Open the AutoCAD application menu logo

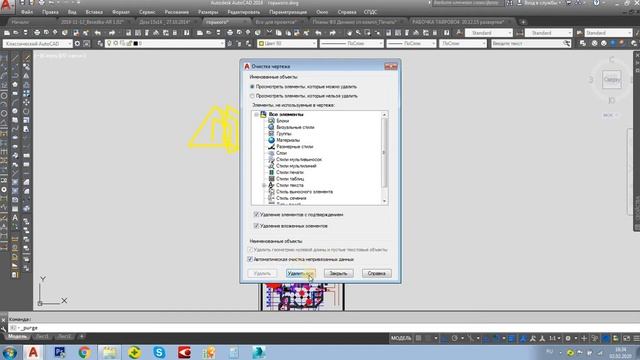(7, 6)
